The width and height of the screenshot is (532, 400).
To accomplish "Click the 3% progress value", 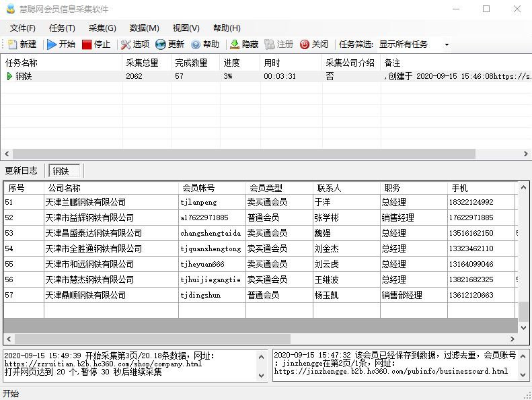I will tap(227, 76).
